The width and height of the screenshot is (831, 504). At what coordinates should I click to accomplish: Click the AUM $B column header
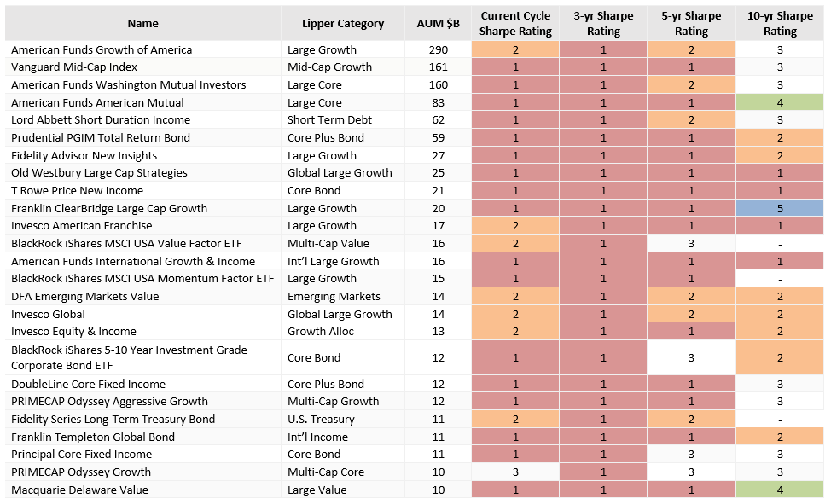click(x=438, y=24)
